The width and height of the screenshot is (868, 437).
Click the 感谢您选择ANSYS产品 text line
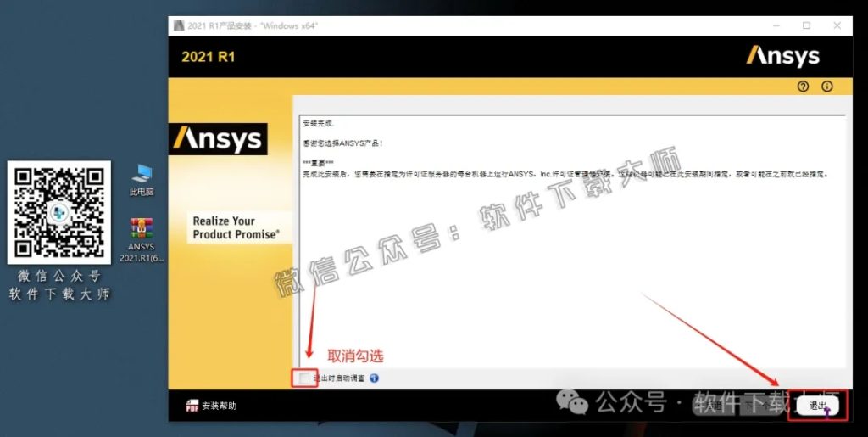[x=342, y=143]
